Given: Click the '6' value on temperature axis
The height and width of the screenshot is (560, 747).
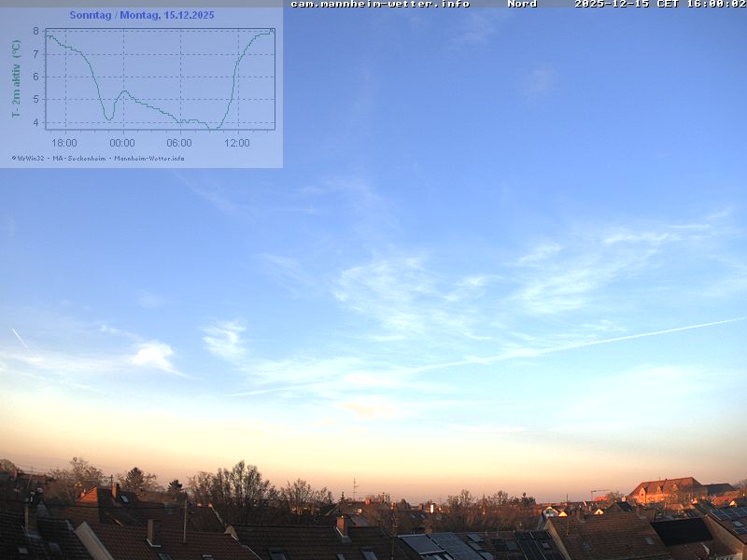Looking at the screenshot, I should (x=35, y=77).
